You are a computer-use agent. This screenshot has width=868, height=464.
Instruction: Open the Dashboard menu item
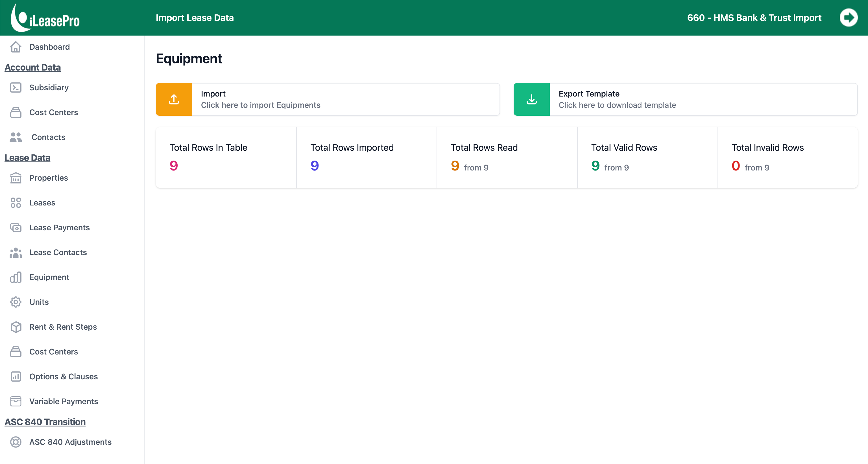click(x=49, y=47)
